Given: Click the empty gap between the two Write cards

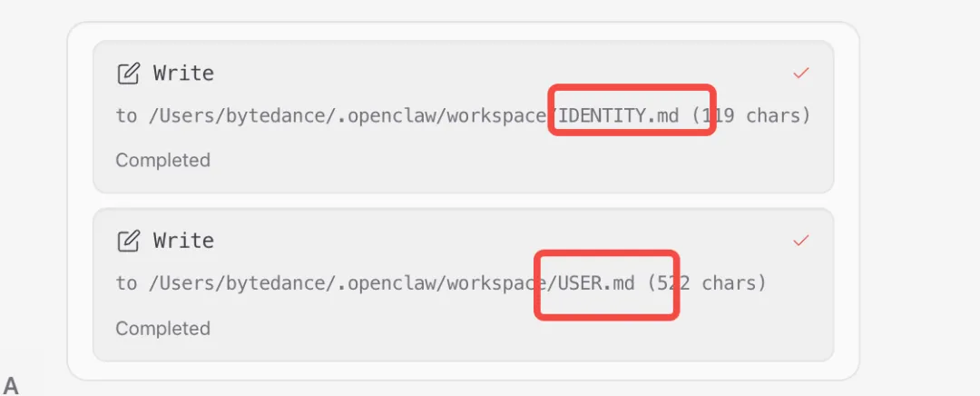Looking at the screenshot, I should click(463, 201).
